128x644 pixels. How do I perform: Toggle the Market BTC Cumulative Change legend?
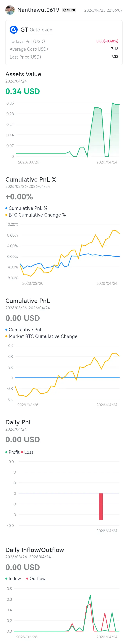(41, 336)
